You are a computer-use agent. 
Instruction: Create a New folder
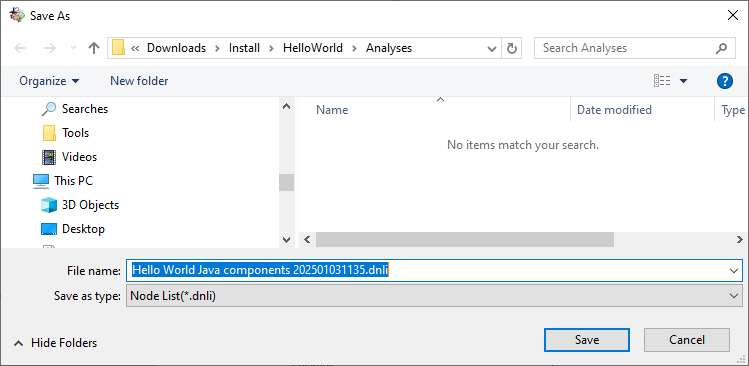pyautogui.click(x=139, y=81)
